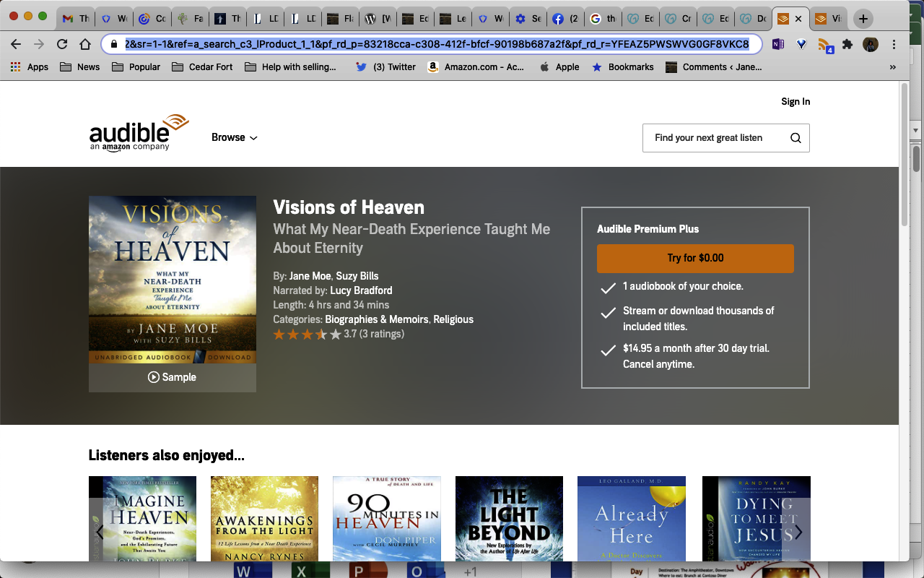Click the address bar URL
Image resolution: width=924 pixels, height=578 pixels.
click(437, 44)
